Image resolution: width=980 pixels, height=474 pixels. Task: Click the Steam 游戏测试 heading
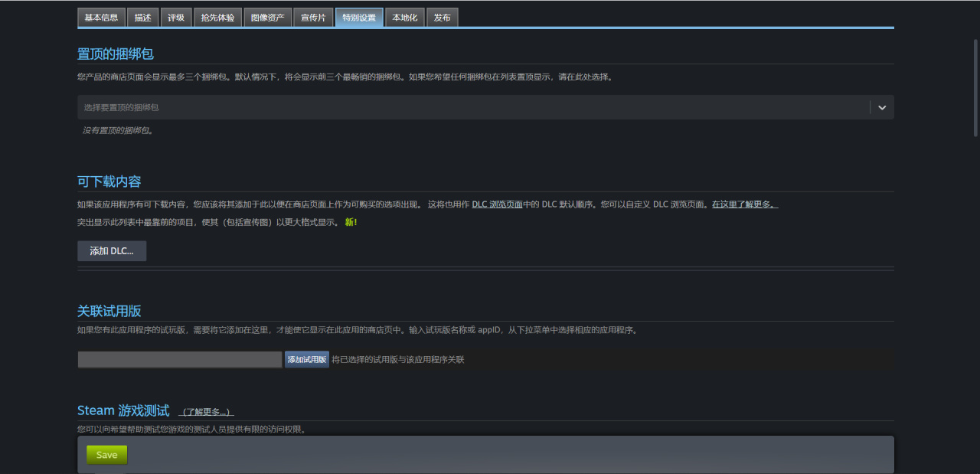pyautogui.click(x=123, y=410)
